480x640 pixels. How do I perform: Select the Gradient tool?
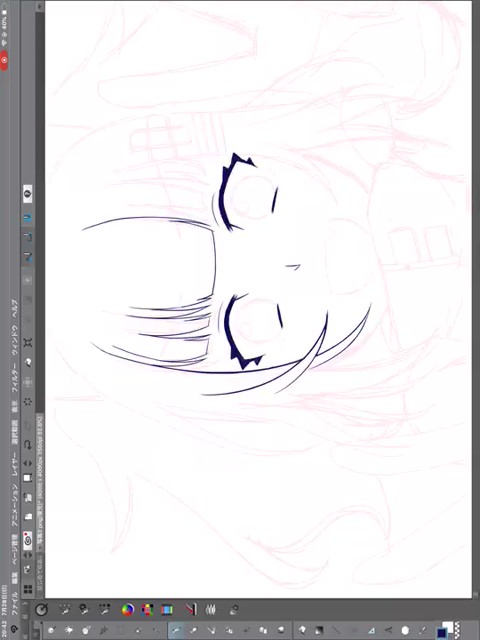pos(319,630)
